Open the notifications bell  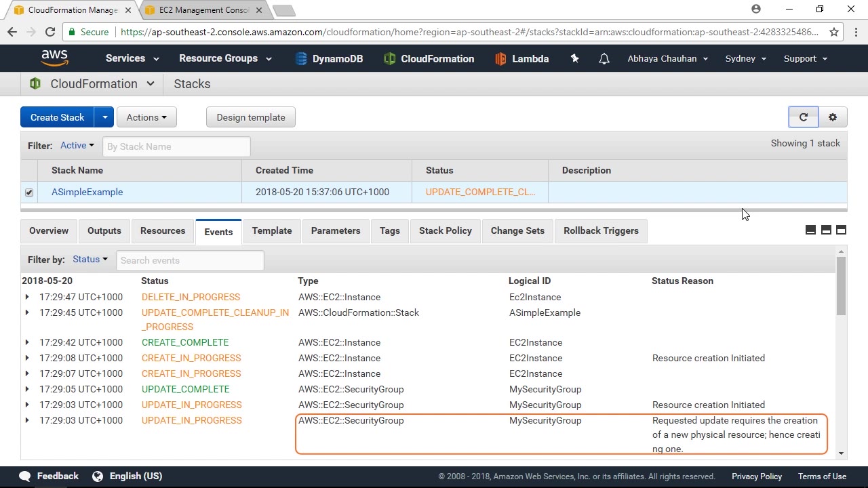[x=604, y=59]
